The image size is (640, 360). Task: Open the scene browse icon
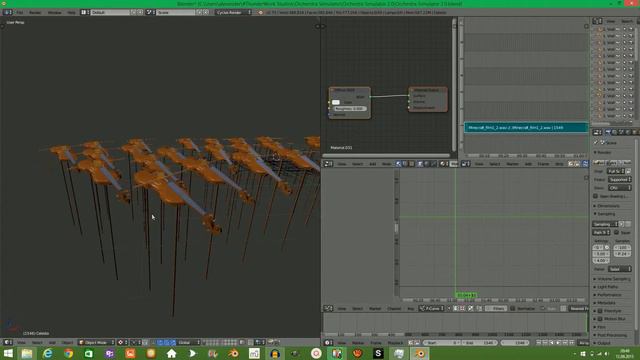click(x=150, y=12)
